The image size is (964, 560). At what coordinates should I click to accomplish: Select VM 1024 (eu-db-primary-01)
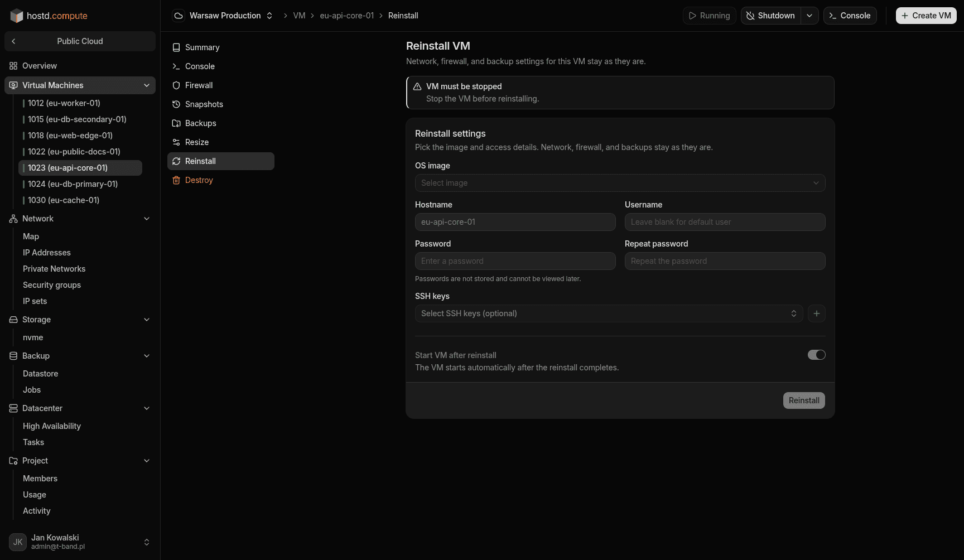[x=80, y=184]
